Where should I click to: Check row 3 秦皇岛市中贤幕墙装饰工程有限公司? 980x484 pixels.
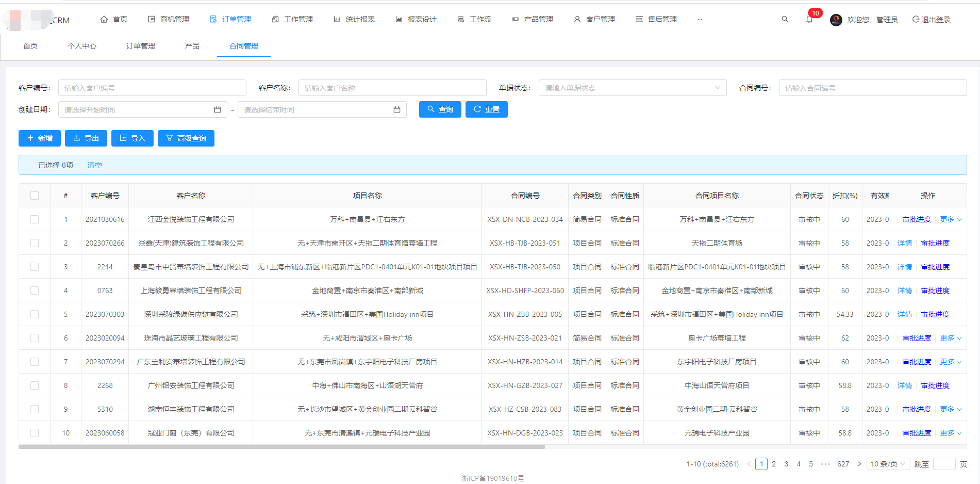(35, 267)
